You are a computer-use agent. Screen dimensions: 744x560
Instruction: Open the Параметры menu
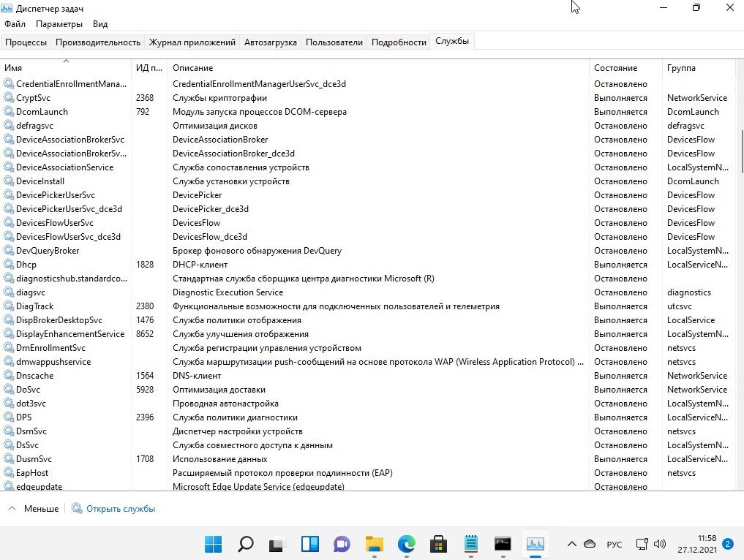(59, 24)
